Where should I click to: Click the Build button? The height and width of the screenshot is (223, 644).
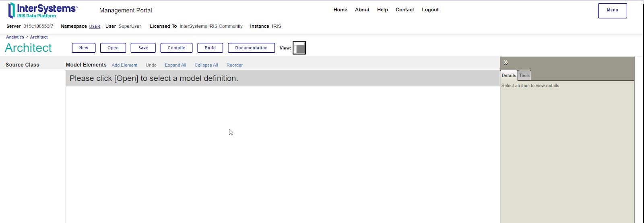(210, 48)
